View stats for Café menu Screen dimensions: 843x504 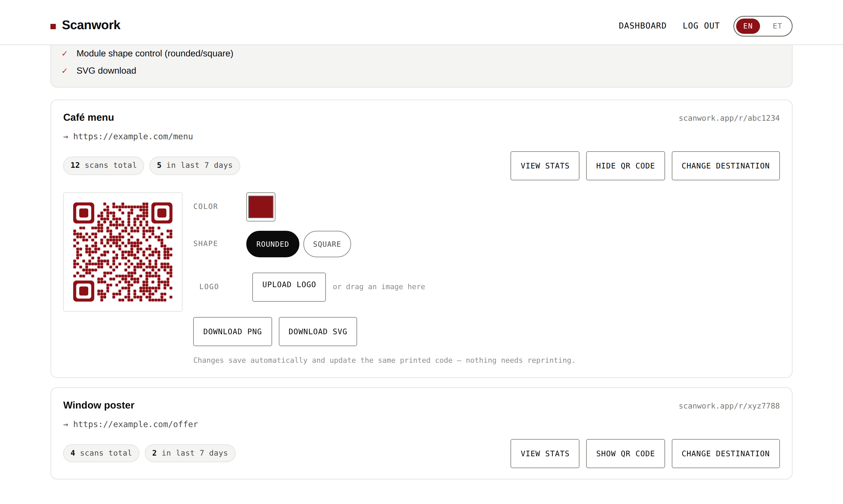[545, 166]
